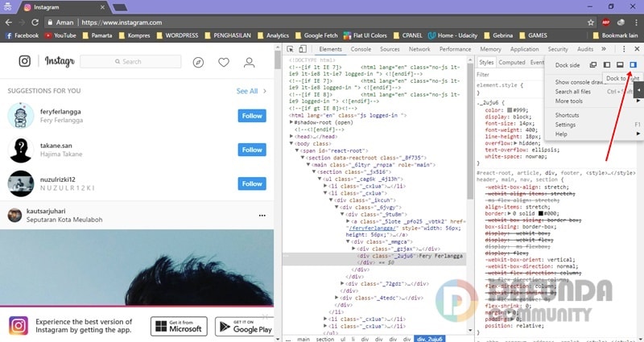
Task: Open Instagram profile icon
Action: click(x=250, y=62)
